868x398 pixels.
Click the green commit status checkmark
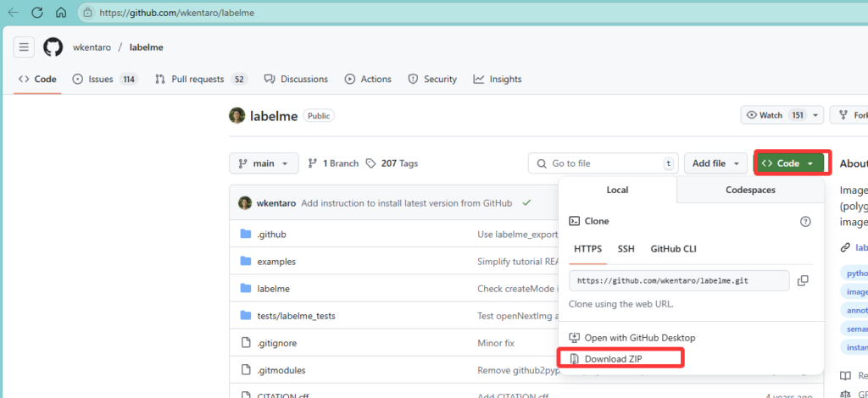coord(526,203)
